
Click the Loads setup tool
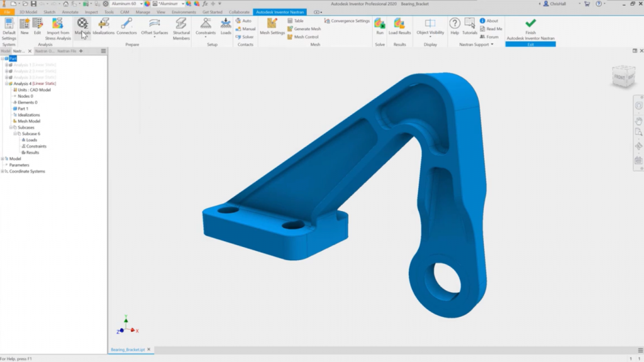(226, 27)
